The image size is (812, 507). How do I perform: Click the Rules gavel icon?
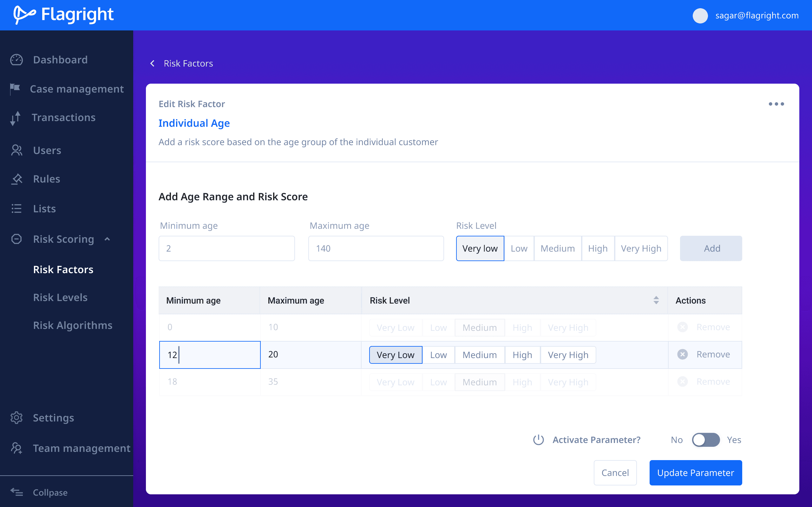(16, 179)
